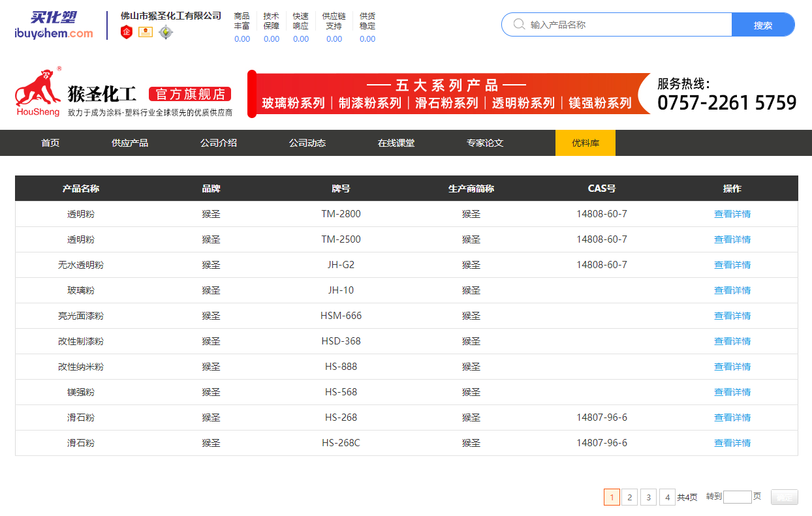Open the 公司动态 nav tab
Viewport: 812px width, 516px height.
[307, 143]
